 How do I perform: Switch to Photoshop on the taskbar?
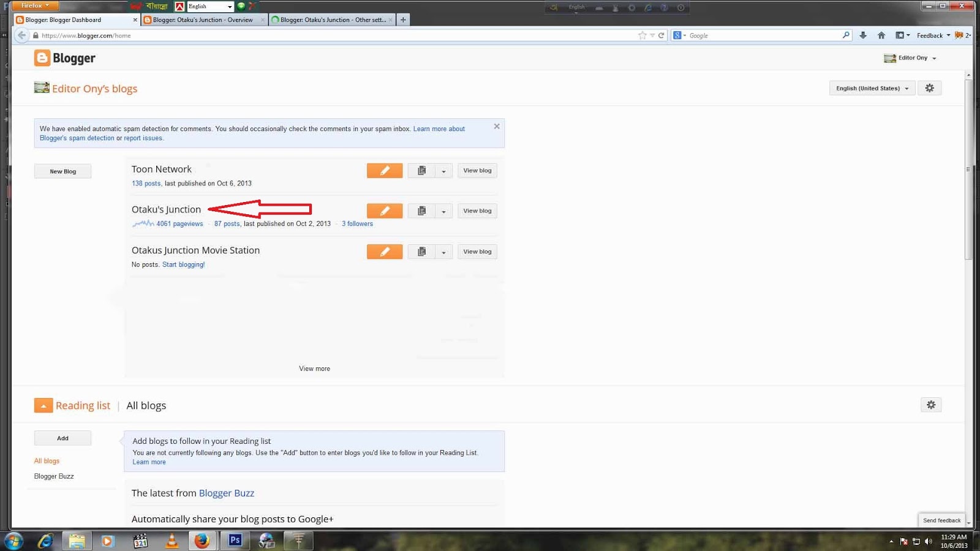click(235, 541)
